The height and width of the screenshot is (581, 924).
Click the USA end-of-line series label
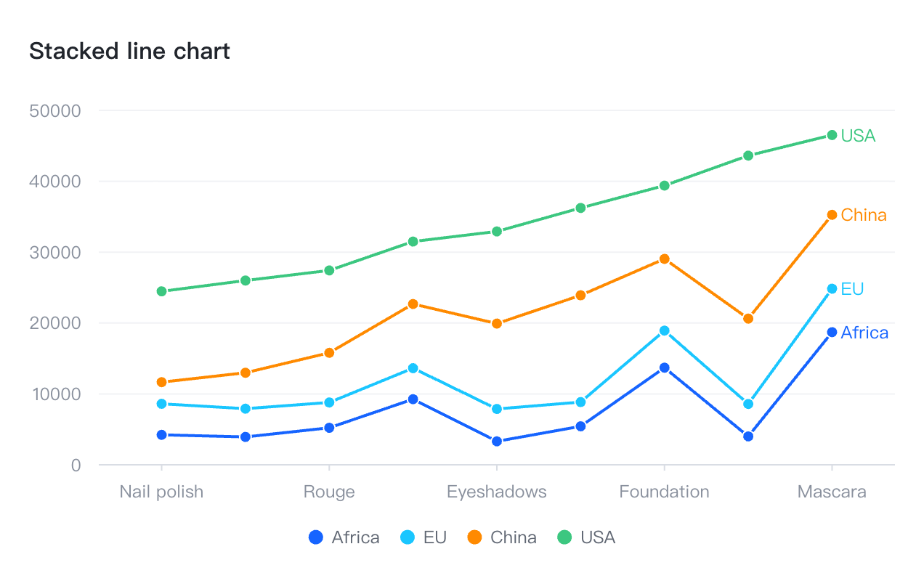[x=858, y=136]
